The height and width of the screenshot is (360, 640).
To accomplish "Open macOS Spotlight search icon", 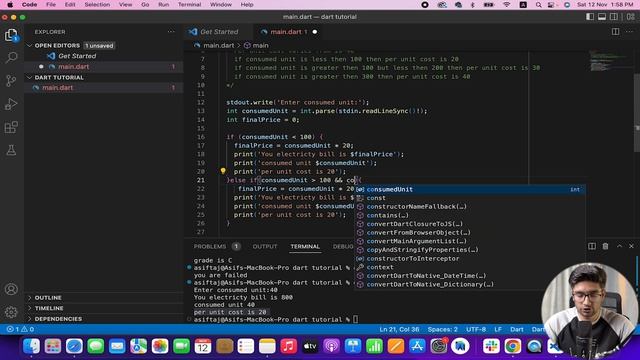I will point(538,5).
